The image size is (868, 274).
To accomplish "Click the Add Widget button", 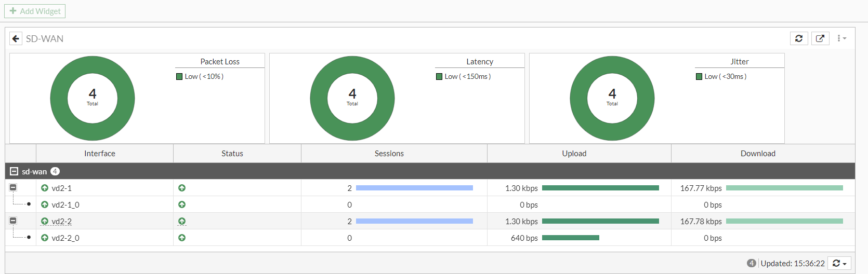I will tap(35, 11).
